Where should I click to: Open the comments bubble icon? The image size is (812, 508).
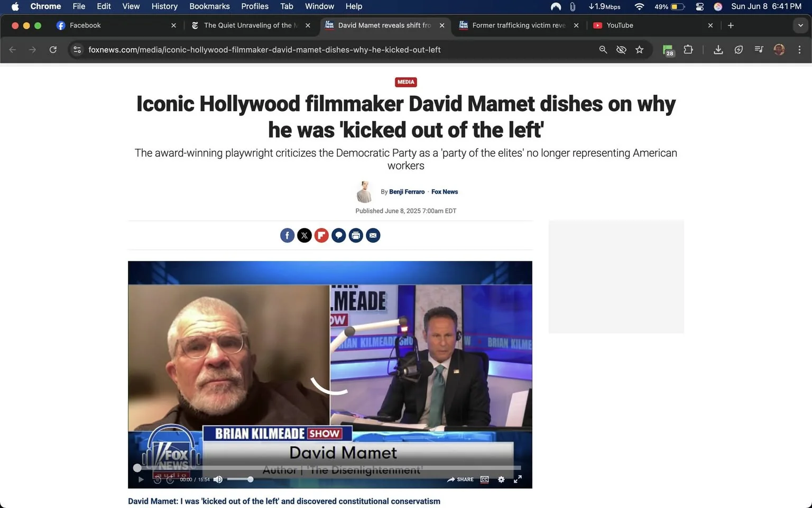tap(339, 235)
